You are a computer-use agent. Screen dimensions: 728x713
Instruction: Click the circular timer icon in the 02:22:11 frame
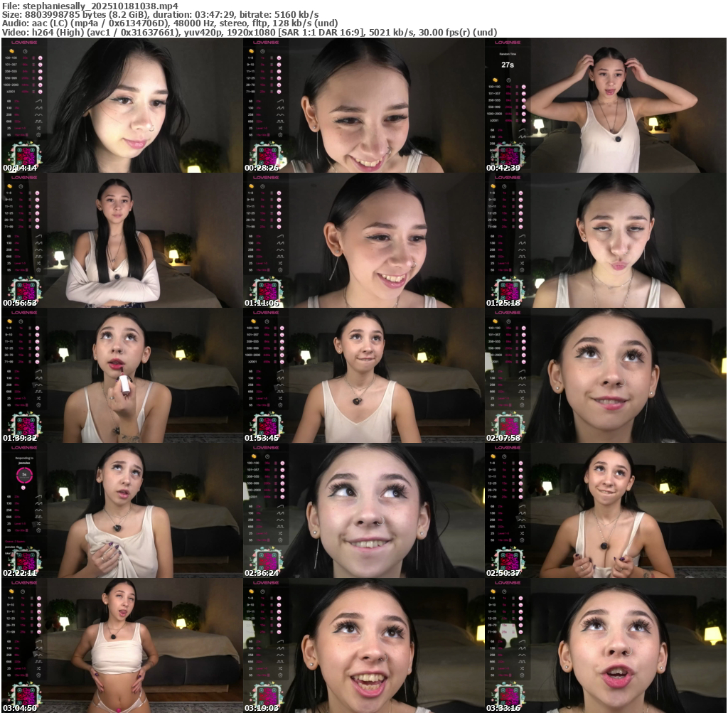[x=23, y=474]
